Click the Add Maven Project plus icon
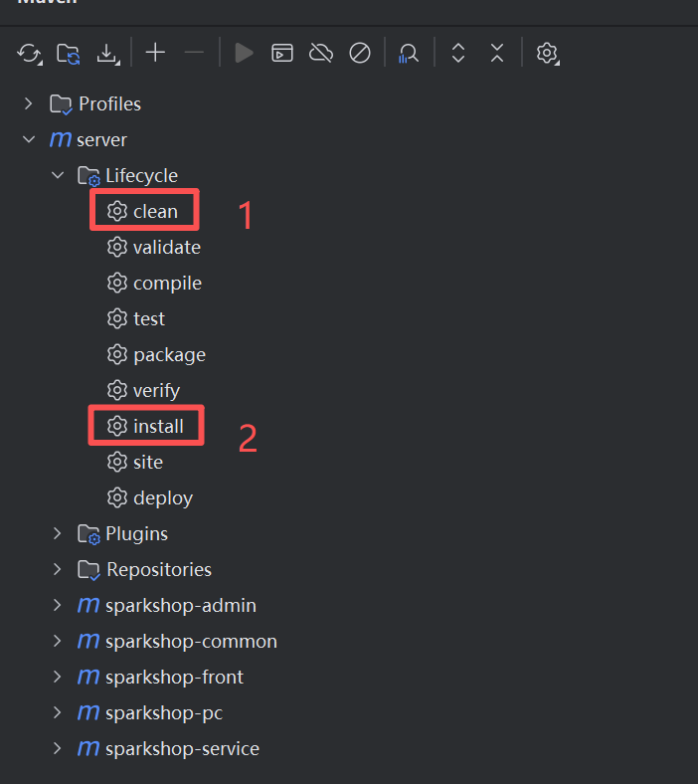The width and height of the screenshot is (698, 784). pyautogui.click(x=155, y=53)
